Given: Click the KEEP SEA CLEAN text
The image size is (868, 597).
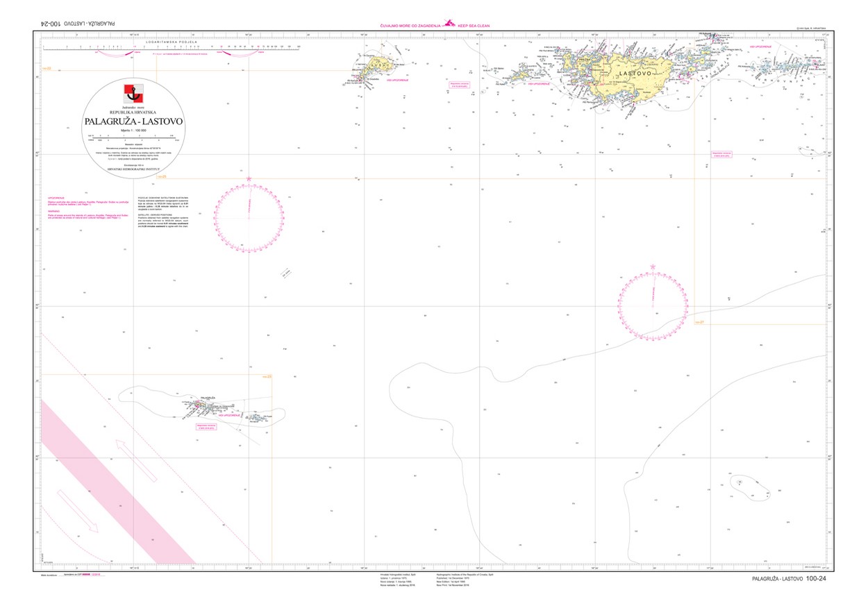Looking at the screenshot, I should pyautogui.click(x=474, y=25).
